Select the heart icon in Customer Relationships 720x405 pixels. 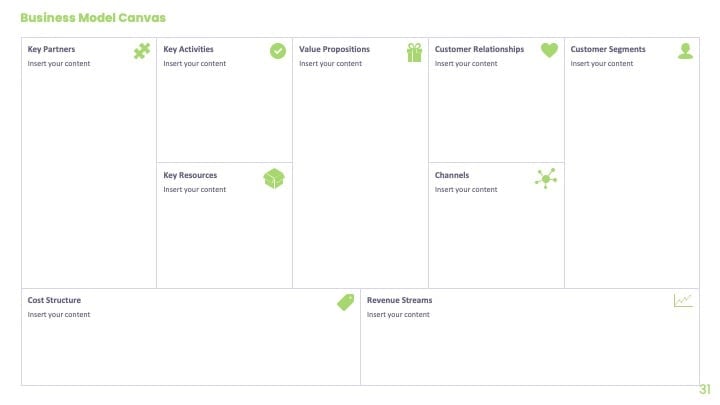click(x=549, y=50)
